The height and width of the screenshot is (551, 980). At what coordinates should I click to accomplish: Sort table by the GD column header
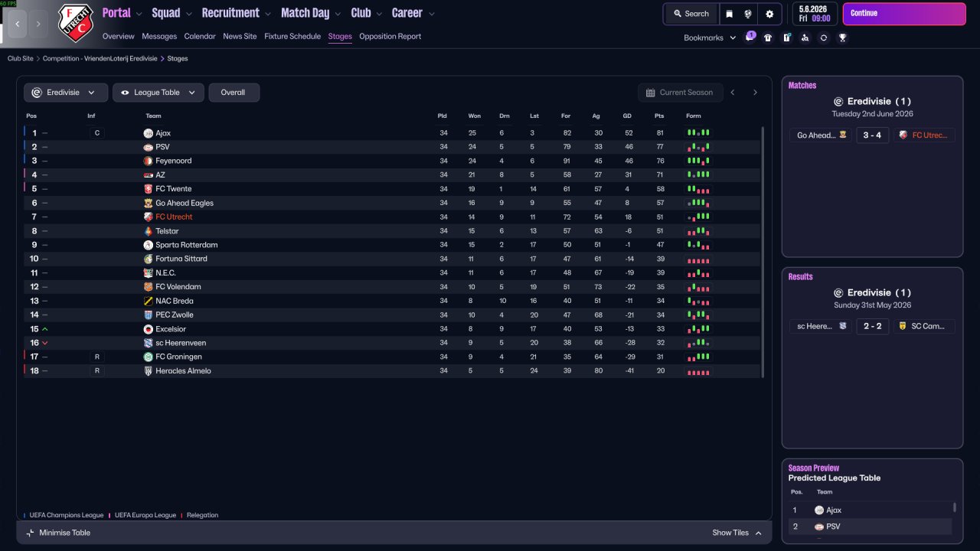627,116
